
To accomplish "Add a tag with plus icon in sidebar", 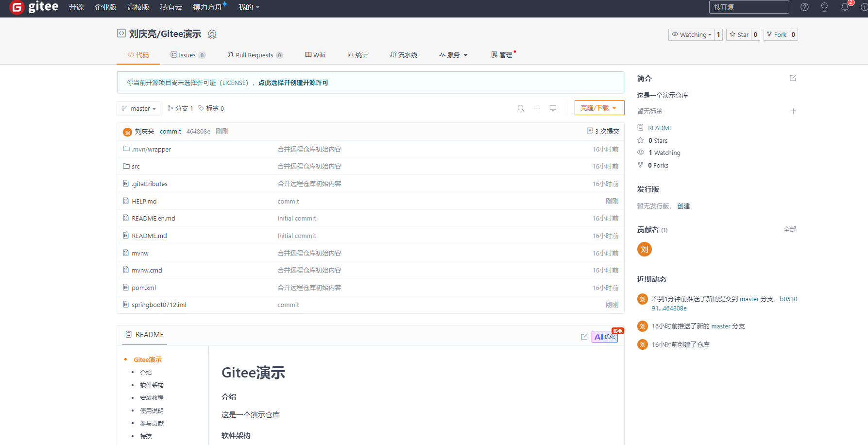I will click(x=793, y=111).
